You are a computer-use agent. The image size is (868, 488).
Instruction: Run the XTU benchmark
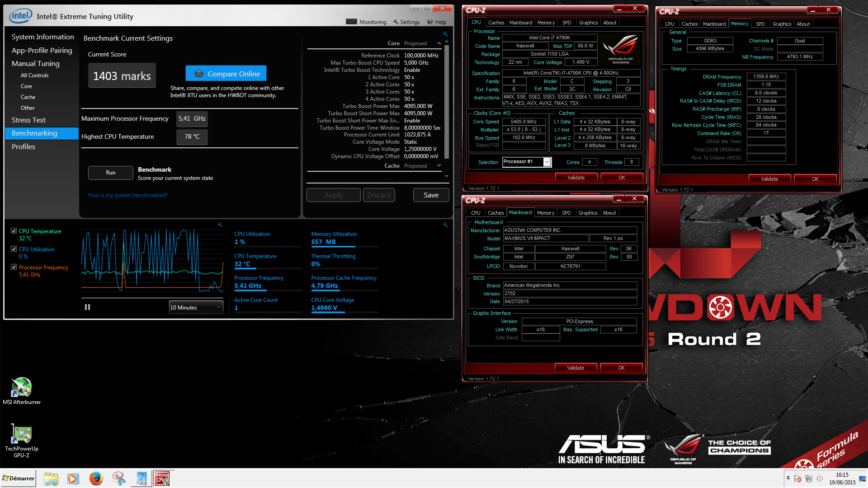tap(111, 173)
